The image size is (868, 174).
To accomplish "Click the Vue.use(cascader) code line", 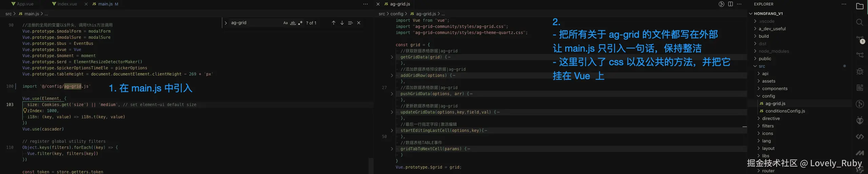I will [43, 129].
